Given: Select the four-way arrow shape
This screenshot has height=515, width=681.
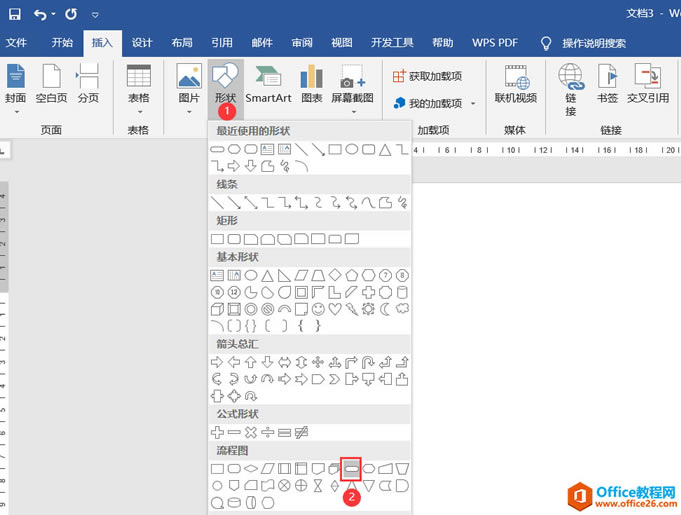Looking at the screenshot, I should click(318, 362).
